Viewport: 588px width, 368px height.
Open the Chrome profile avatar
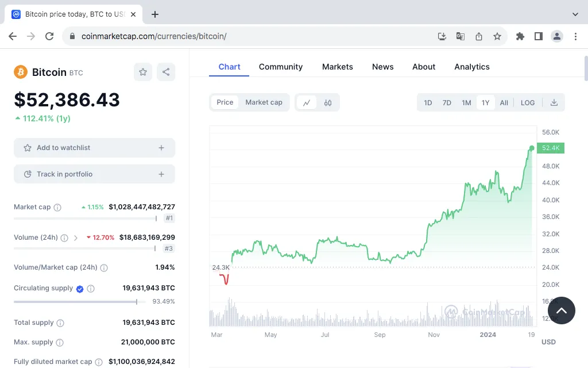pos(557,36)
